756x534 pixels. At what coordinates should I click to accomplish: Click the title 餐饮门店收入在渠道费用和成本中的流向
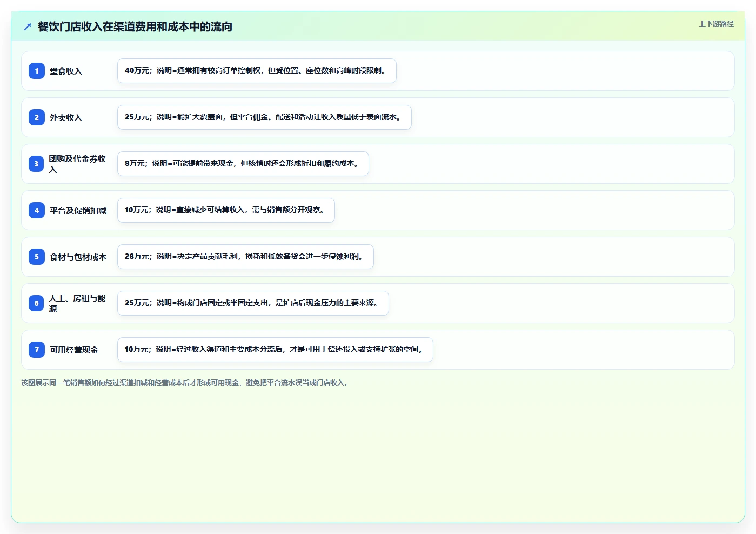[135, 26]
